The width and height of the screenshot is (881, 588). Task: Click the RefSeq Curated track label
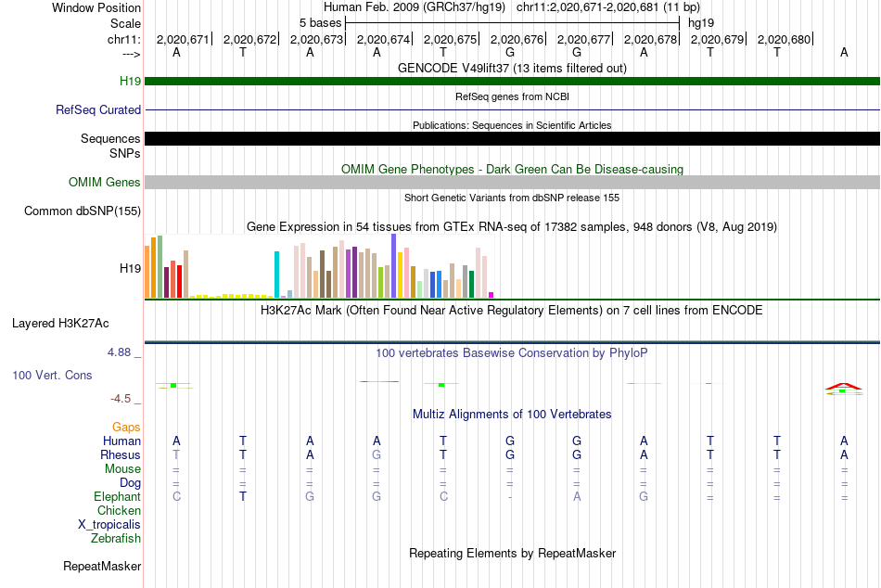pos(98,109)
